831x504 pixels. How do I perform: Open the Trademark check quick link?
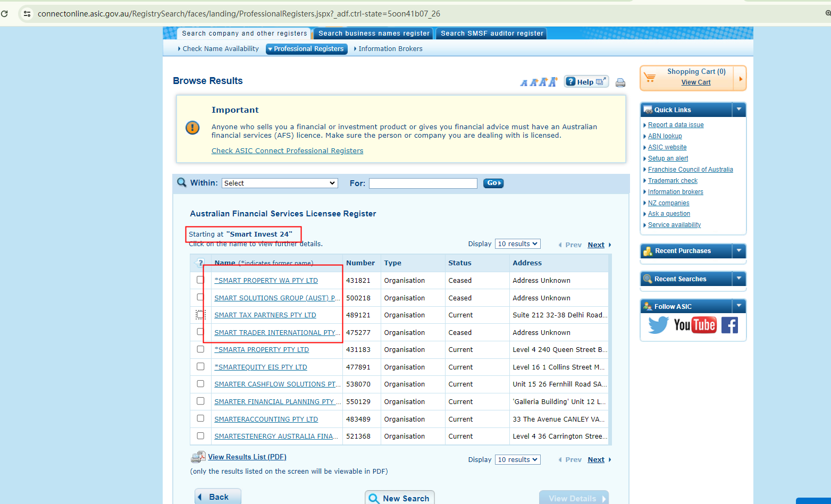[673, 181]
